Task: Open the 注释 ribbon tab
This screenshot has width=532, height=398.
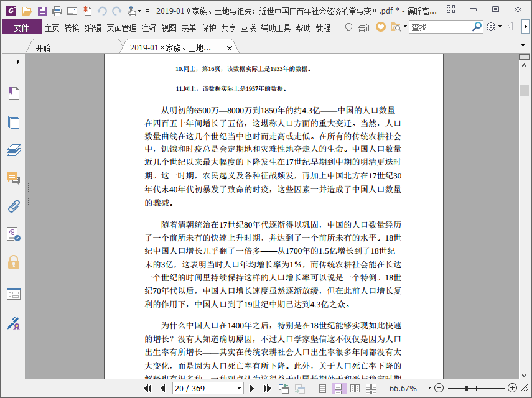Action: click(149, 28)
